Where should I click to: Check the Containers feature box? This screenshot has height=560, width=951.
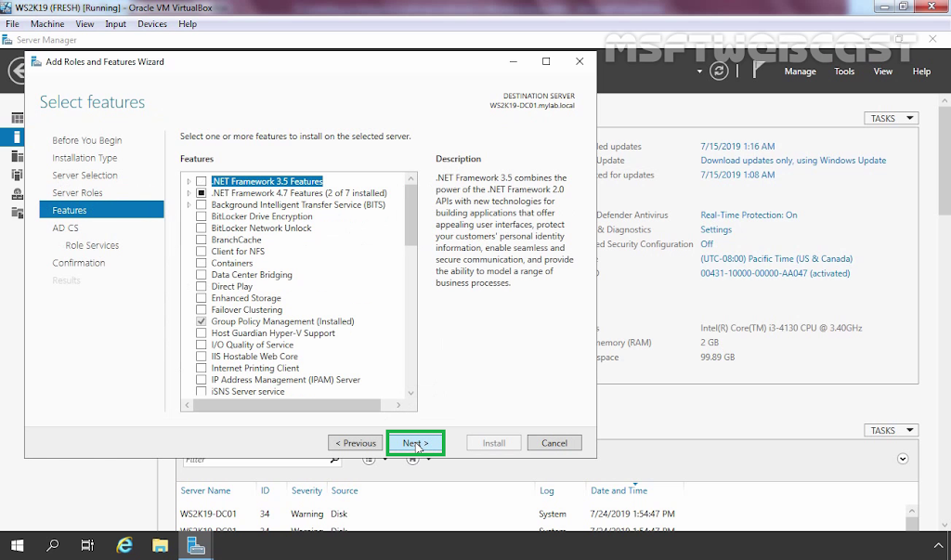pos(202,264)
